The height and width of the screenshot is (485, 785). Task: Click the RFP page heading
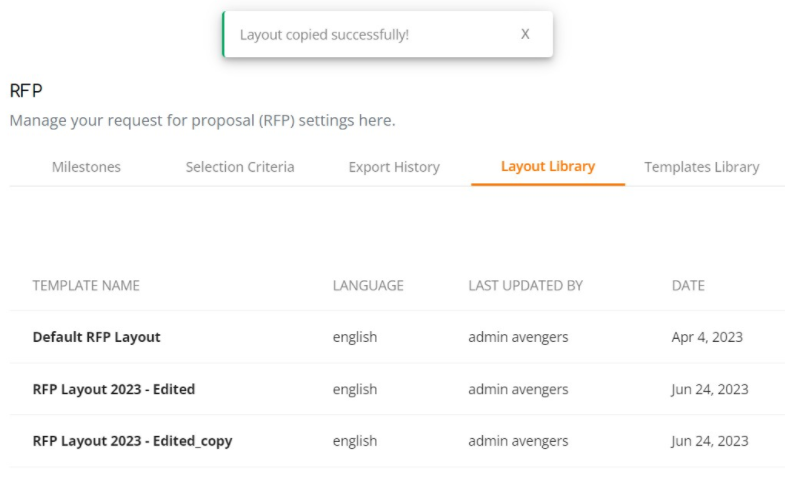point(26,91)
